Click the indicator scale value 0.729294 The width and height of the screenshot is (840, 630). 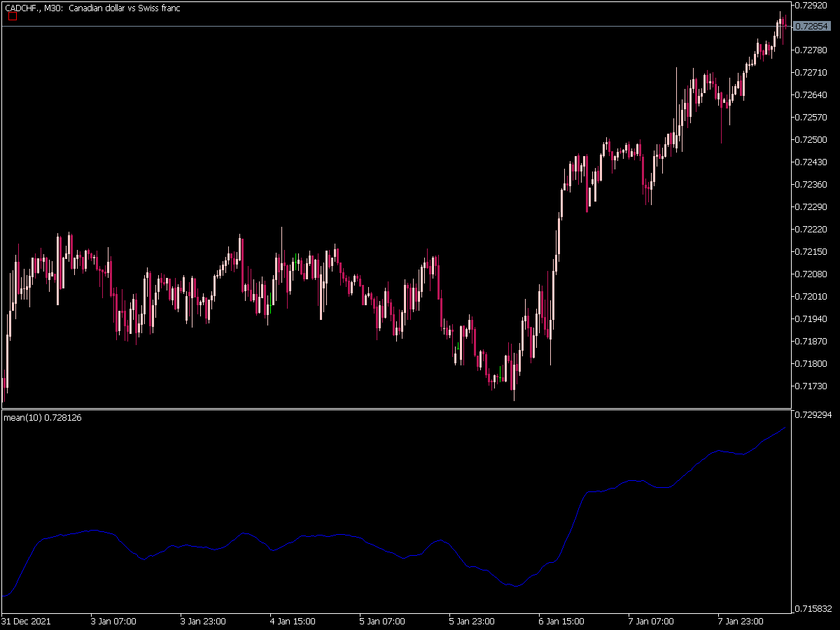coord(815,415)
